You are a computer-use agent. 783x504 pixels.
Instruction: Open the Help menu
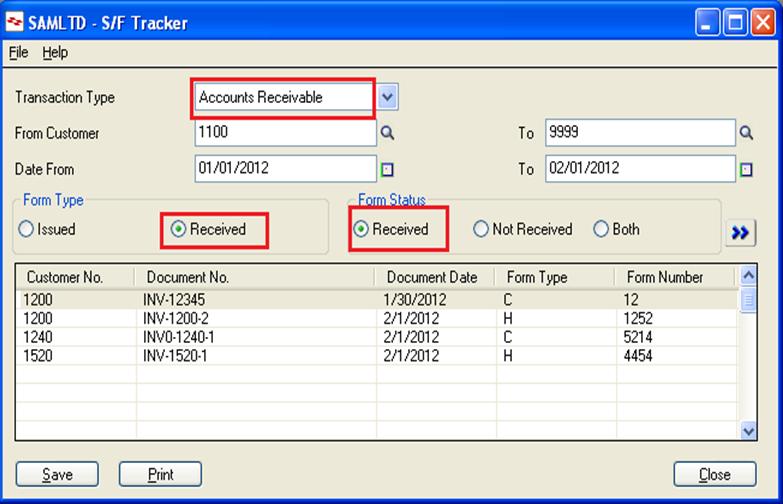click(55, 52)
